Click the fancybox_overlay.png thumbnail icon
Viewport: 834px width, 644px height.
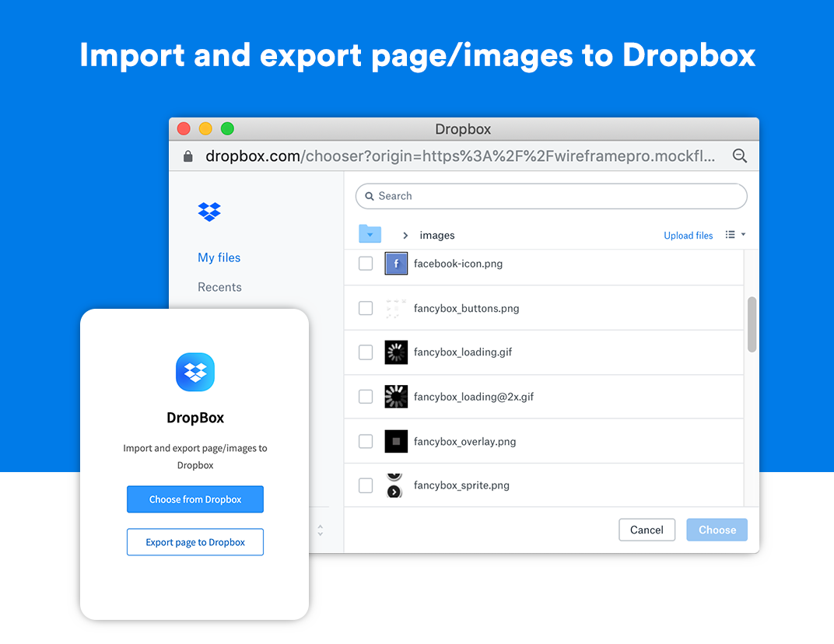pyautogui.click(x=396, y=442)
